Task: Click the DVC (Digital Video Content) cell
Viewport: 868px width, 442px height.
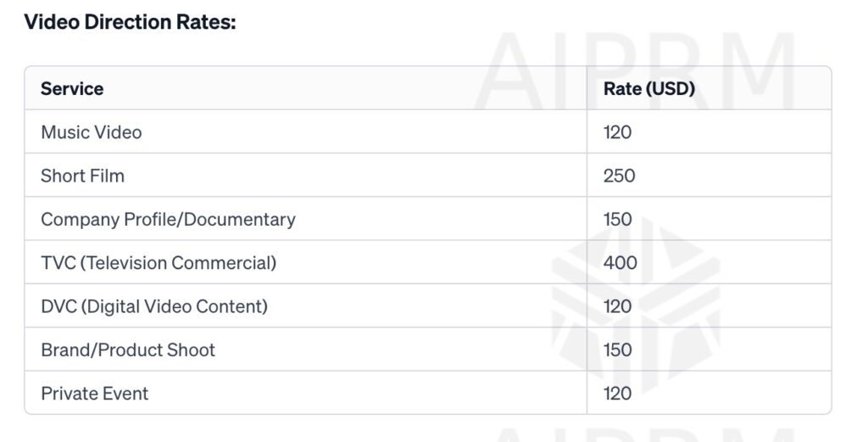Action: click(154, 306)
